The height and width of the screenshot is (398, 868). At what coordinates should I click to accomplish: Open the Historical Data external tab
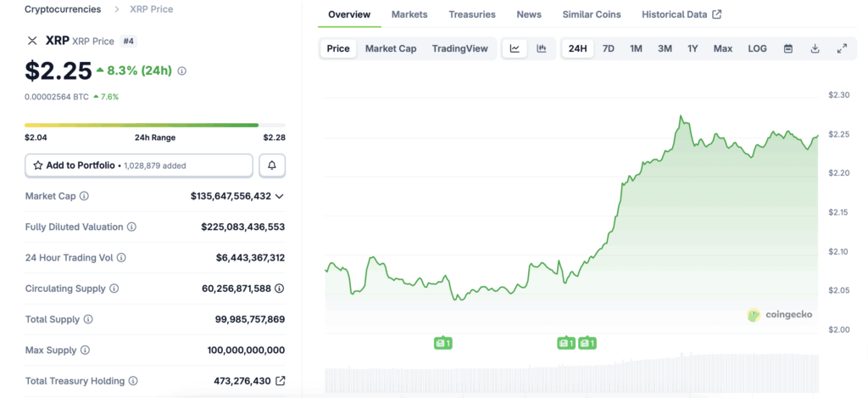682,14
